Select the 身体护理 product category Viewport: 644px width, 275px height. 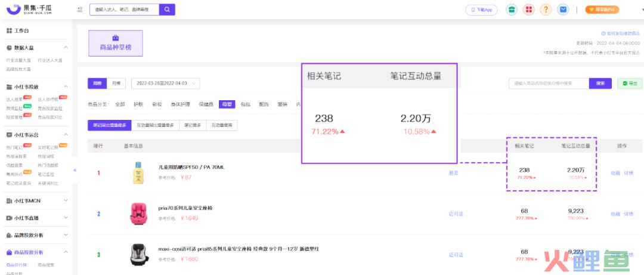(x=180, y=104)
